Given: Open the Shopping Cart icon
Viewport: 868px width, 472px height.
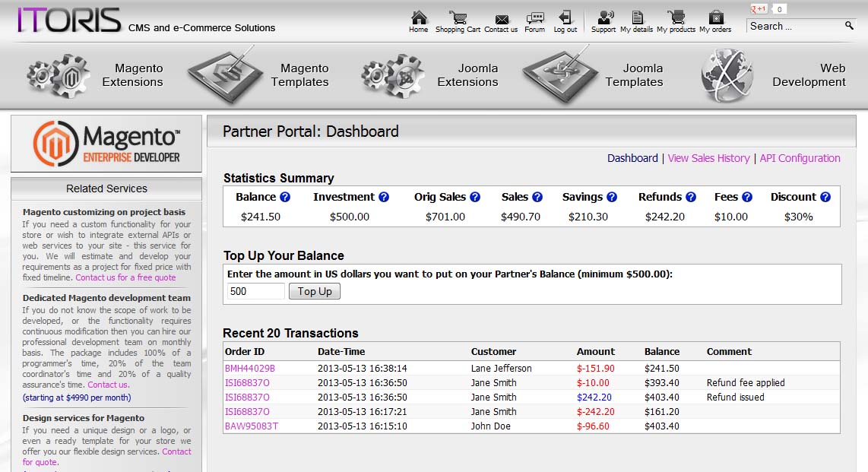Looking at the screenshot, I should coord(458,17).
